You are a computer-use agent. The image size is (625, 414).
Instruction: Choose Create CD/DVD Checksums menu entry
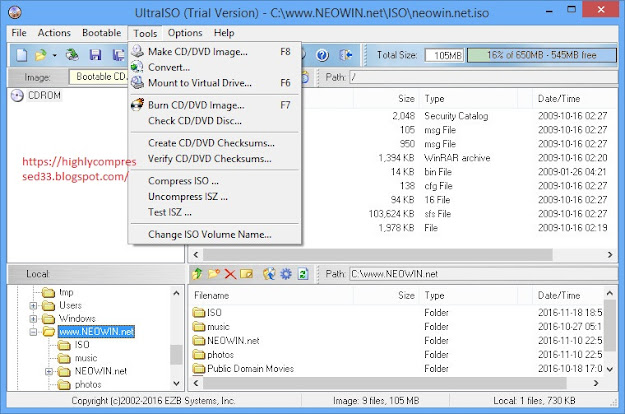(x=214, y=143)
